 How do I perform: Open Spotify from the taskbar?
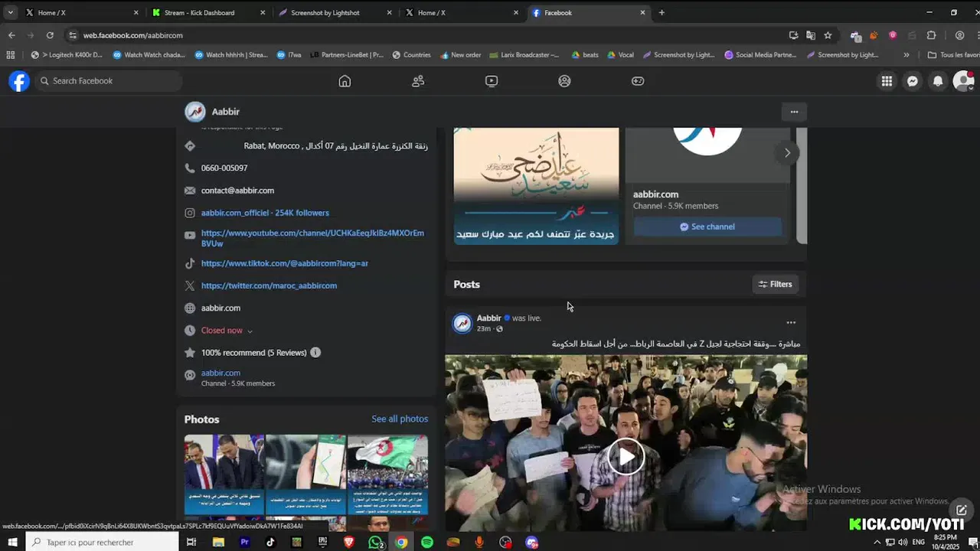(x=427, y=543)
